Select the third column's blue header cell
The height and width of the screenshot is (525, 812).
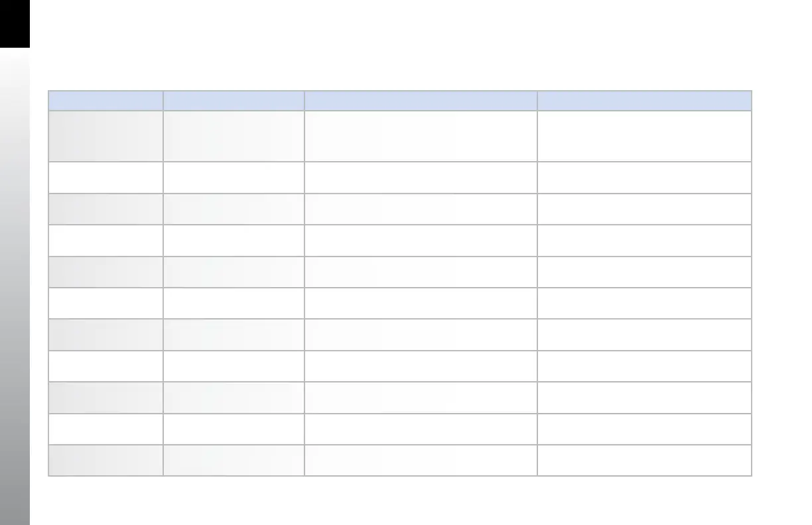(x=421, y=100)
